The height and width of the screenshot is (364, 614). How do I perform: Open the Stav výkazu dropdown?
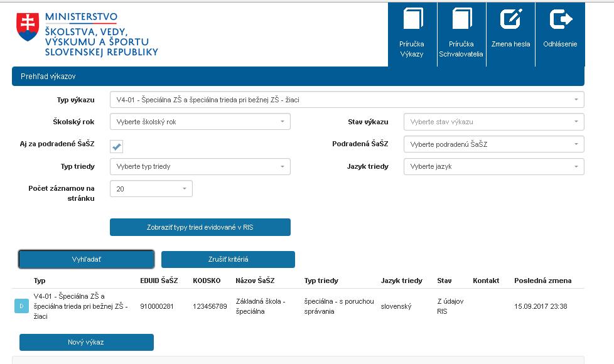(x=494, y=122)
